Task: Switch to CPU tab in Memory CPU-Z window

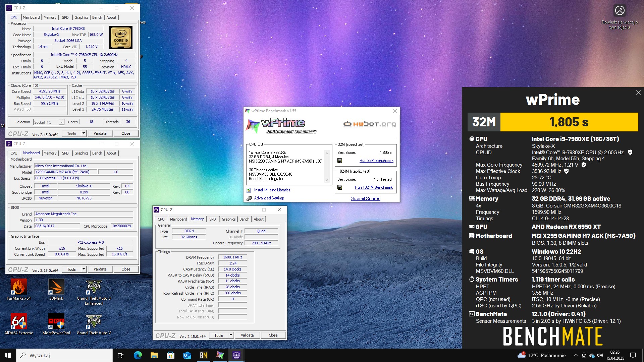Action: tap(161, 219)
